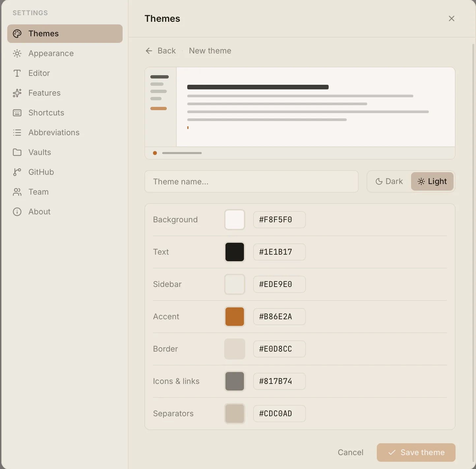Go to the Editor settings section
The image size is (476, 469).
[x=65, y=73]
